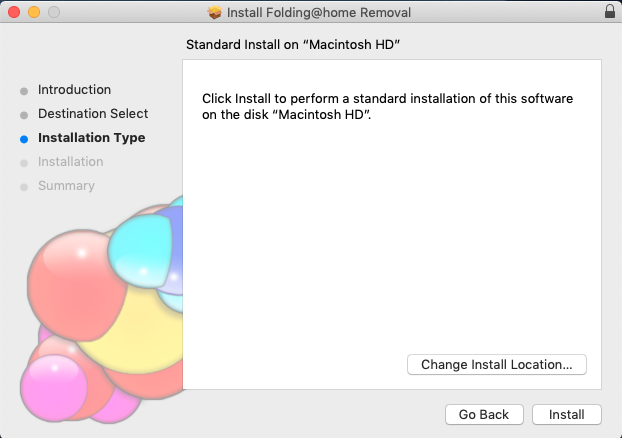Select Introduction step in sidebar
The height and width of the screenshot is (438, 622).
74,90
